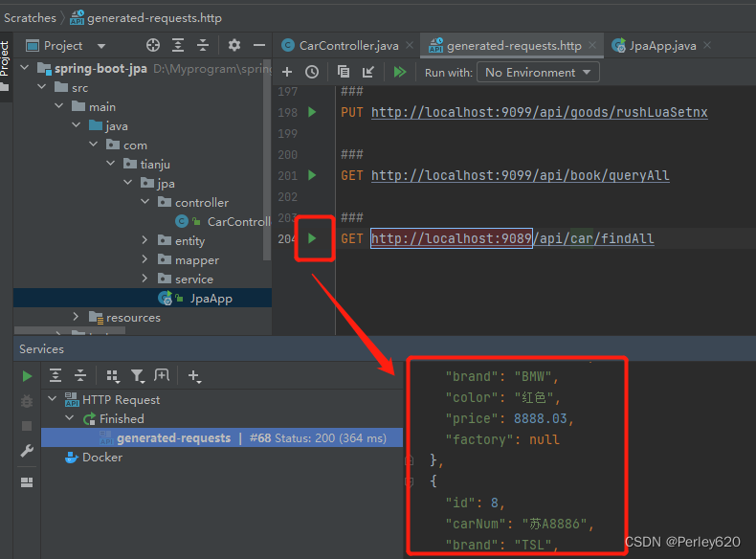Close the CarController.java tab
Viewport: 756px width, 559px height.
click(410, 45)
